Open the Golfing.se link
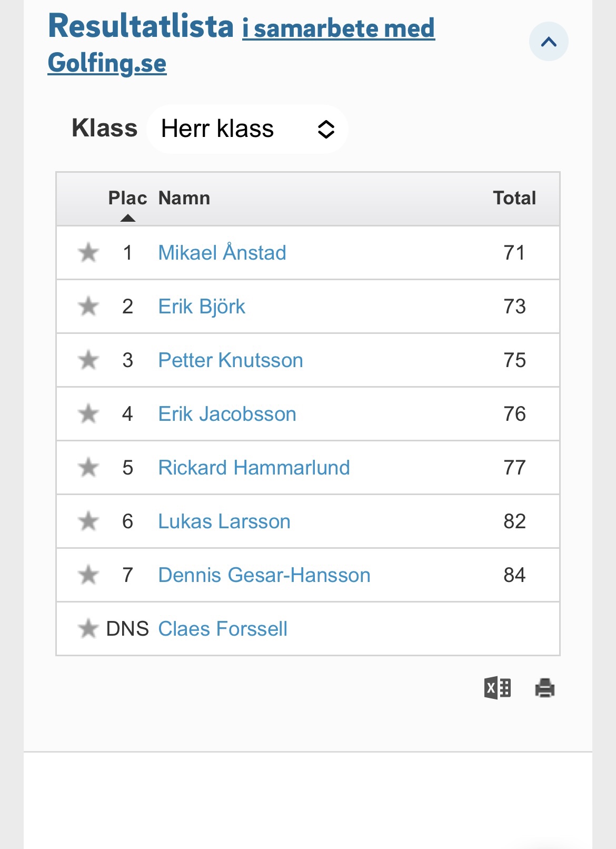The height and width of the screenshot is (849, 616). coord(107,63)
